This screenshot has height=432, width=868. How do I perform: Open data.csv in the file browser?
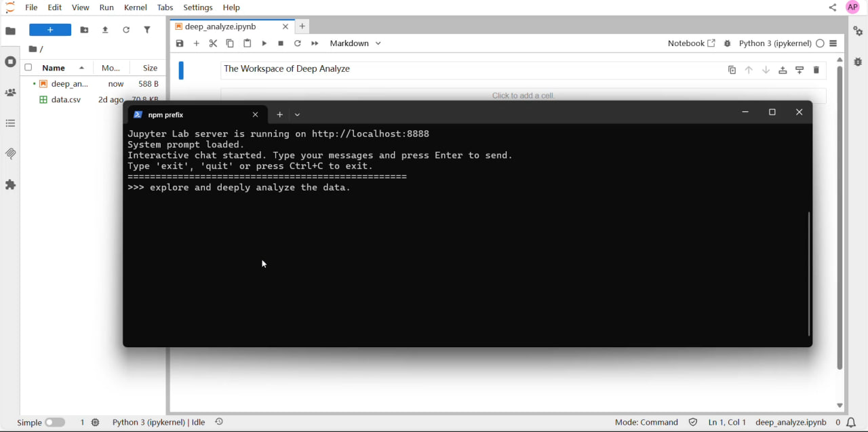point(61,100)
